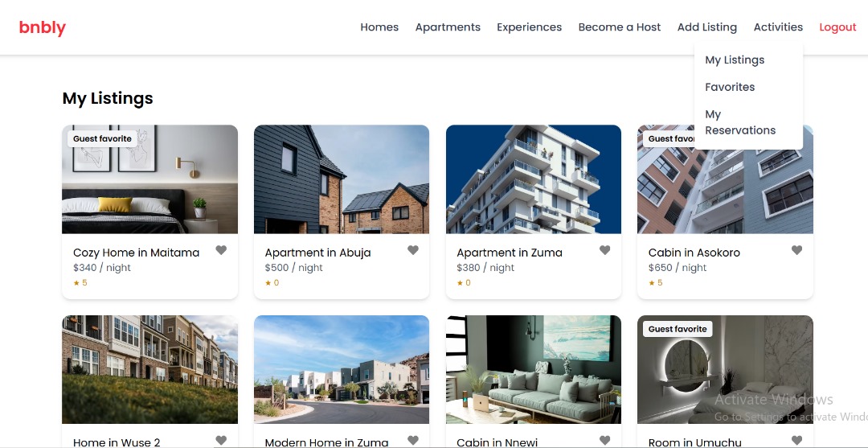Favorite the Modern Home in Zuma card

413,440
